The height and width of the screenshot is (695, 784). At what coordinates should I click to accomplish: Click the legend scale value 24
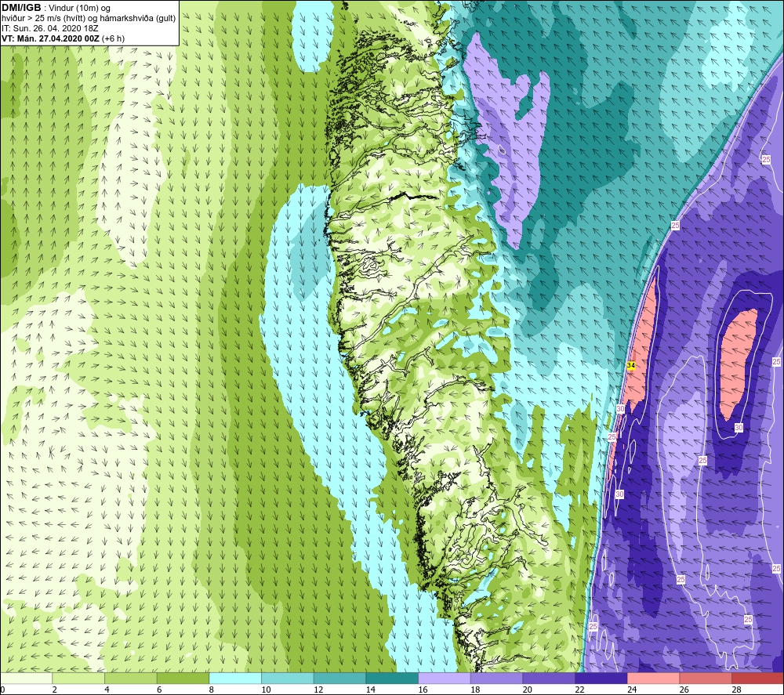(x=632, y=690)
